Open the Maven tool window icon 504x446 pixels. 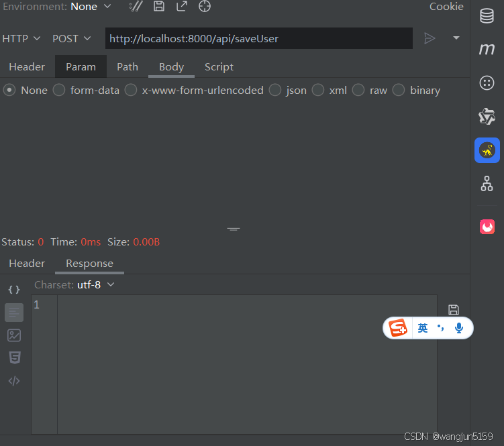coord(487,49)
